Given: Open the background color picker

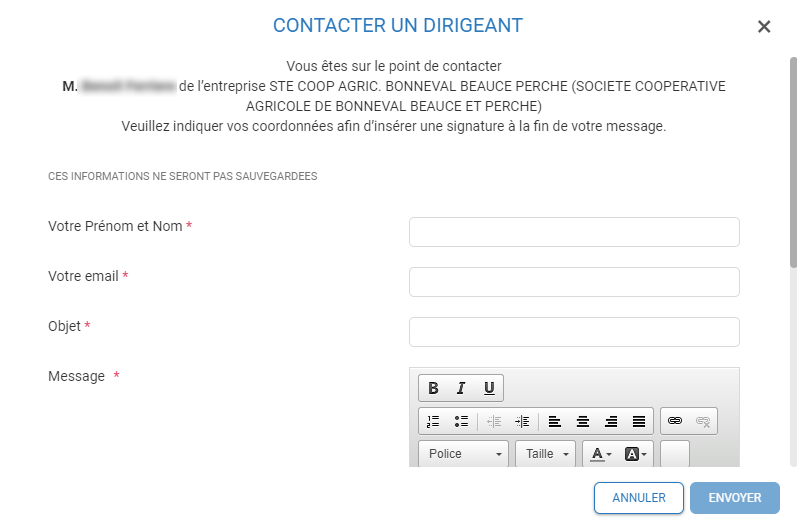Looking at the screenshot, I should [x=636, y=454].
